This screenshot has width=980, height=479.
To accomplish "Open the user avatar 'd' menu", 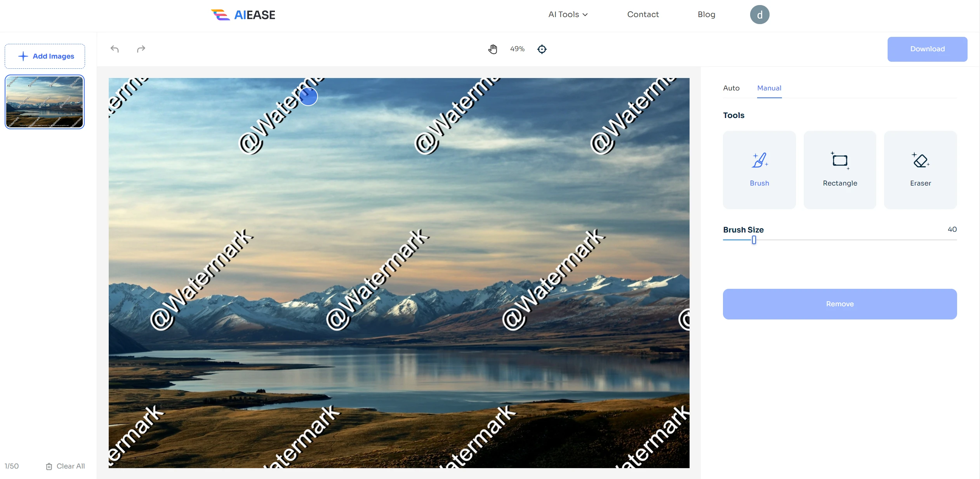I will coord(759,15).
